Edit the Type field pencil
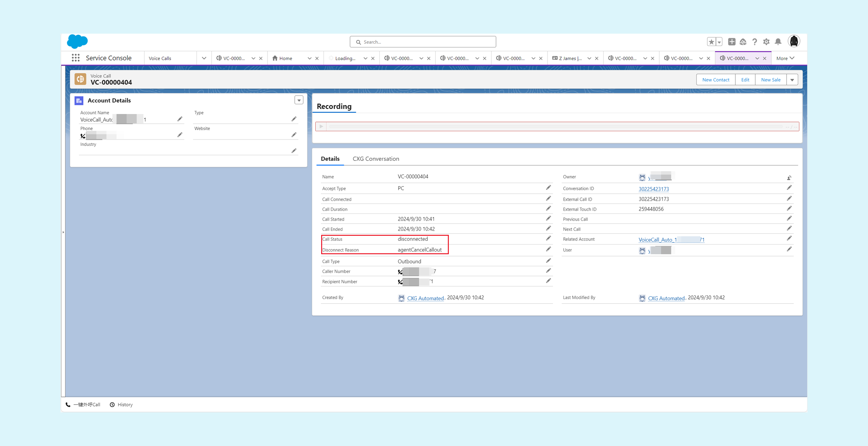868x446 pixels. pyautogui.click(x=294, y=119)
